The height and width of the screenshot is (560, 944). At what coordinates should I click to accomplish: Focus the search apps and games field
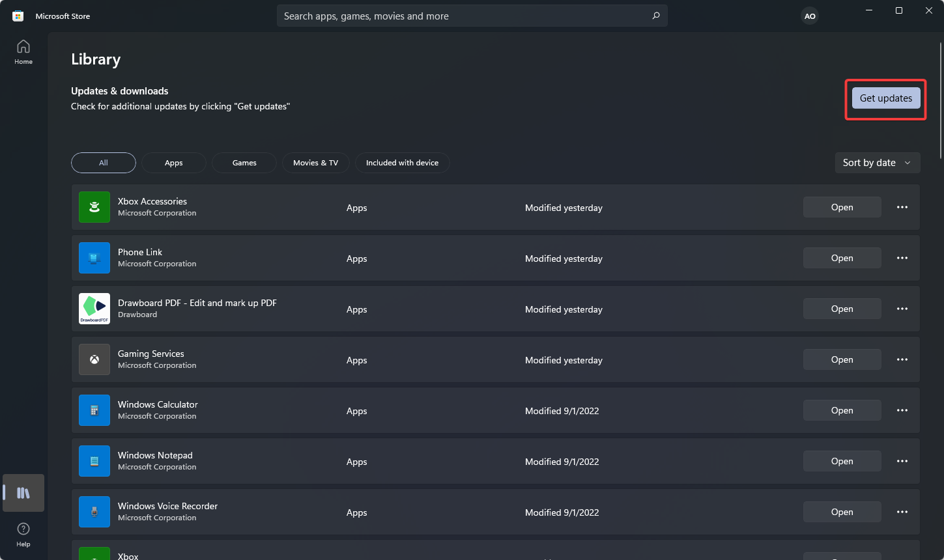click(463, 16)
